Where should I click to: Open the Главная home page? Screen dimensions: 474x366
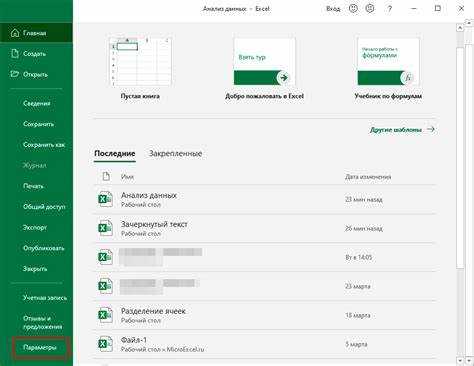tap(36, 33)
